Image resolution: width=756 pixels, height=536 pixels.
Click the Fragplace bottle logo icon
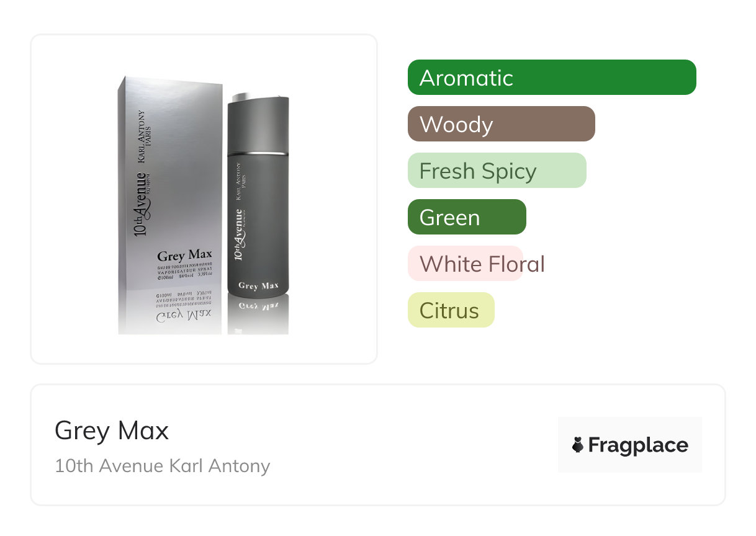click(x=578, y=445)
